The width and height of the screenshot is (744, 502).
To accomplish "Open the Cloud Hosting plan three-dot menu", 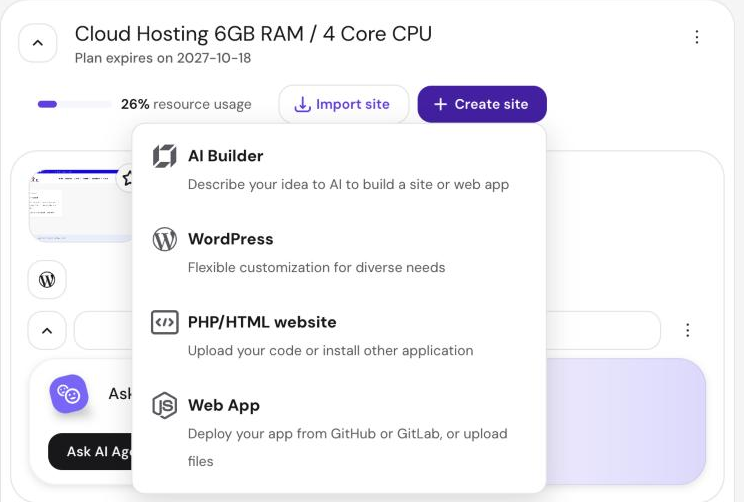I will [x=697, y=37].
